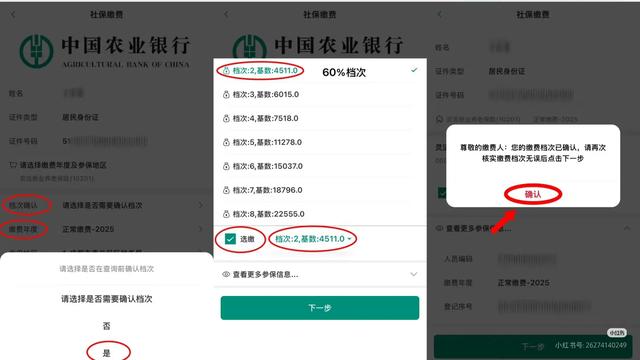Image resolution: width=640 pixels, height=360 pixels.
Task: Click the 登记序号 field in right screen
Action: [x=533, y=307]
